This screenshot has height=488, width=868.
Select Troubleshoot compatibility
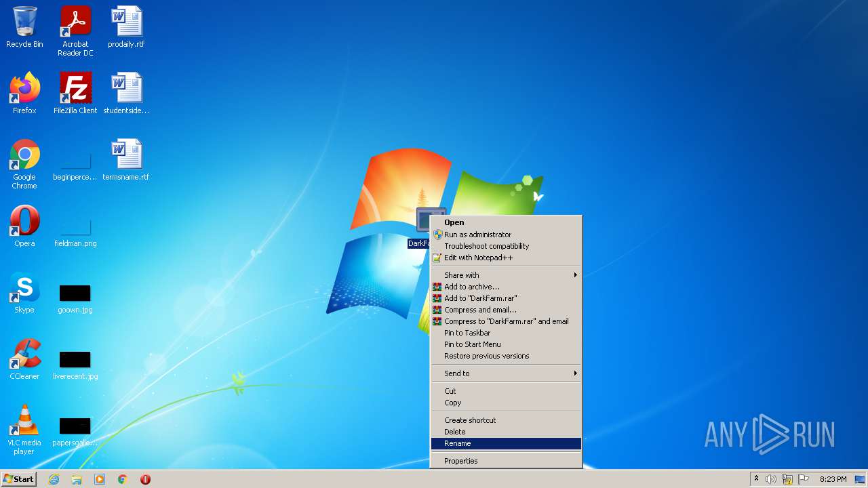tap(507, 246)
